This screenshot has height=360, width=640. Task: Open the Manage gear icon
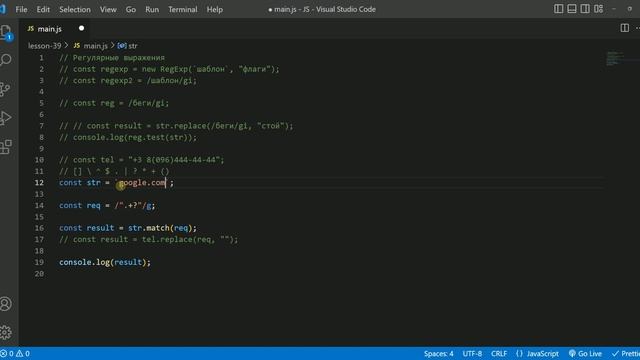[x=6, y=332]
